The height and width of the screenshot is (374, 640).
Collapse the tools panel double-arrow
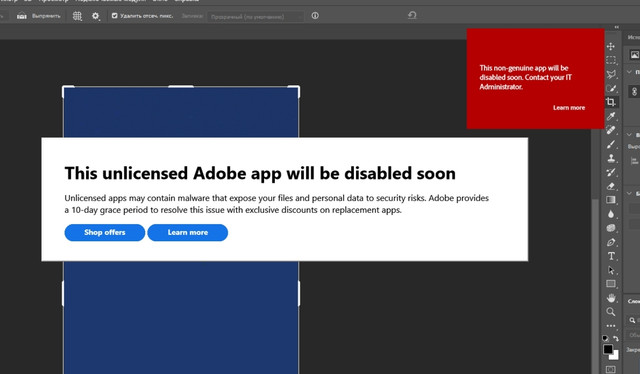(617, 27)
